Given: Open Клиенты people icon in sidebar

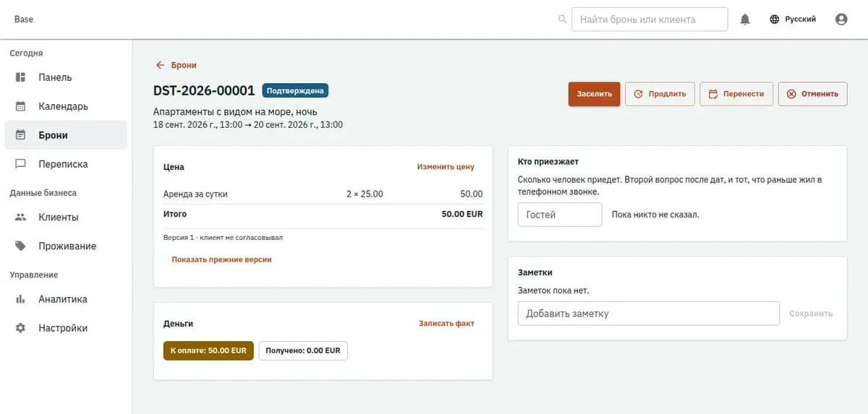Looking at the screenshot, I should (21, 217).
